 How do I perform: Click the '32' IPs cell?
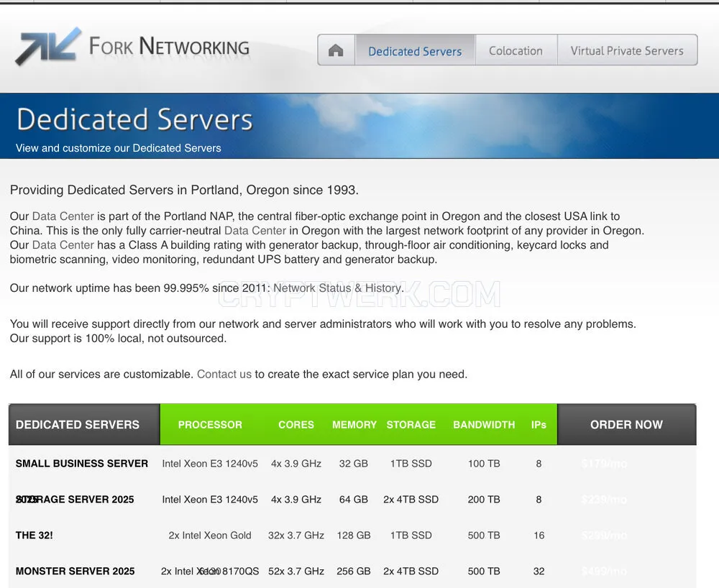tap(539, 571)
